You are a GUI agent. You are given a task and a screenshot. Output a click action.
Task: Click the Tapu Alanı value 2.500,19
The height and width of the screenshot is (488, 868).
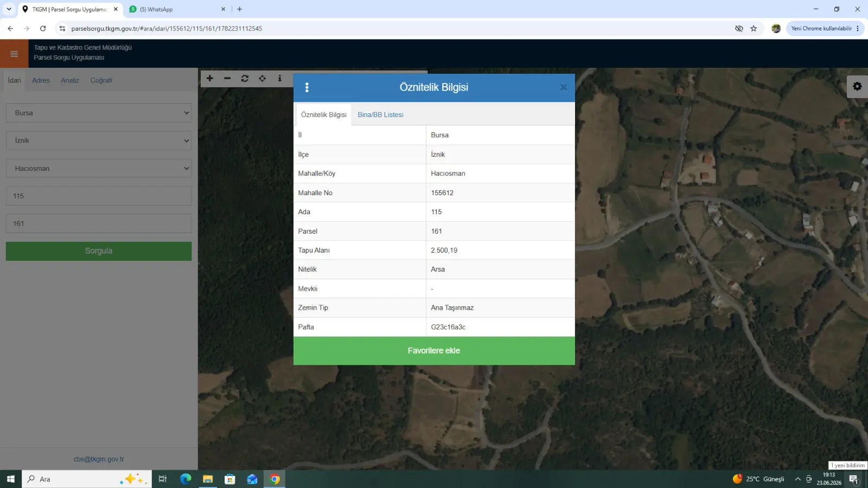pos(444,251)
